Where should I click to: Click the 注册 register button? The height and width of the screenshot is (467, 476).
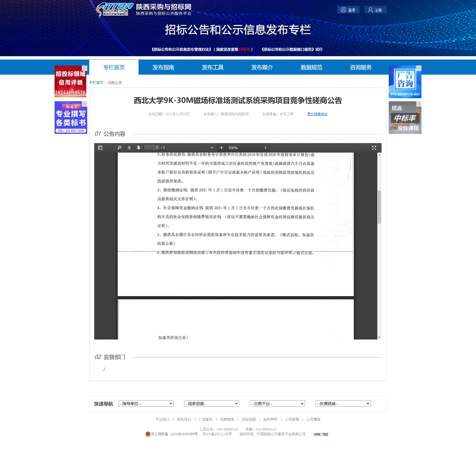click(x=375, y=10)
